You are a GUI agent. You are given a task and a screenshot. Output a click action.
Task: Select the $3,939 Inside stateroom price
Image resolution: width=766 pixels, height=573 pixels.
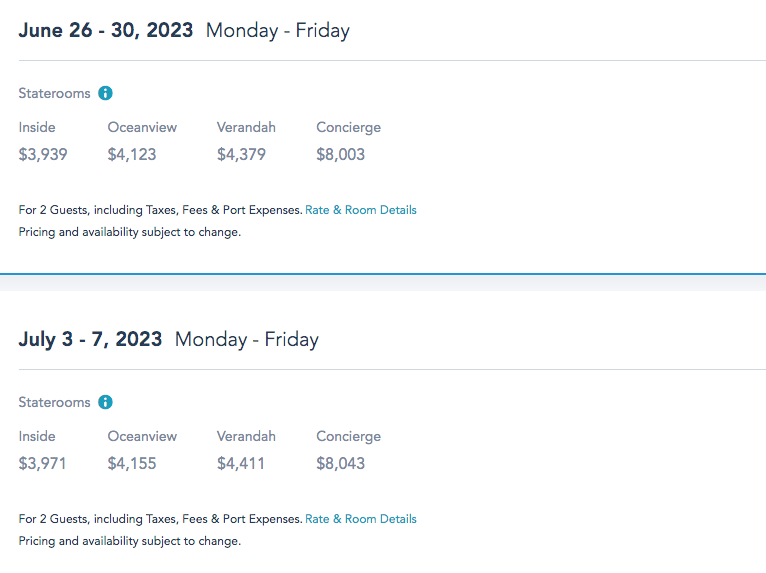[42, 155]
